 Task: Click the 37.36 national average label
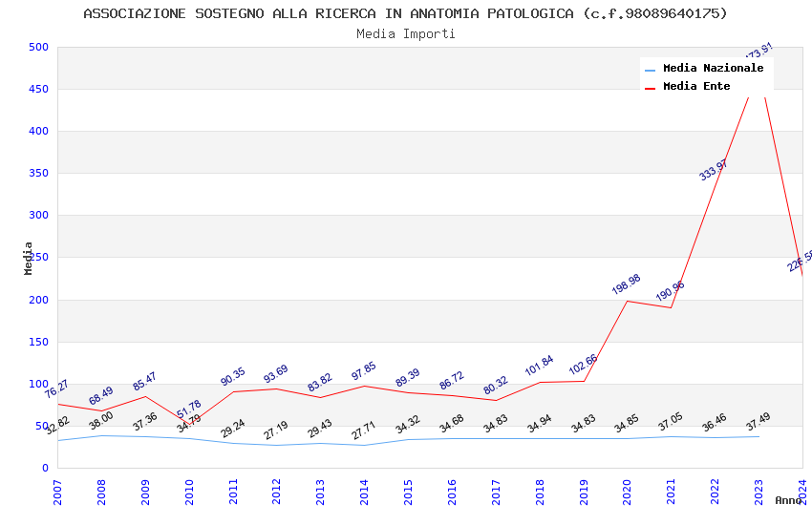pyautogui.click(x=144, y=422)
